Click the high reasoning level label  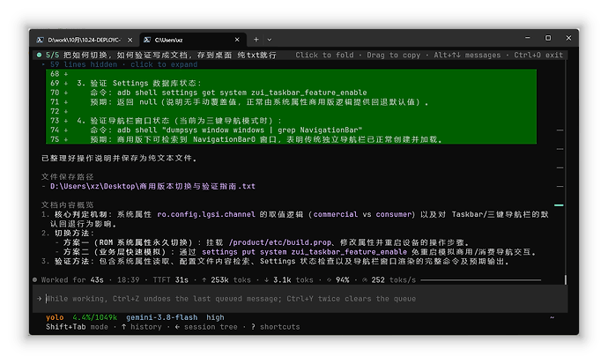(x=215, y=317)
